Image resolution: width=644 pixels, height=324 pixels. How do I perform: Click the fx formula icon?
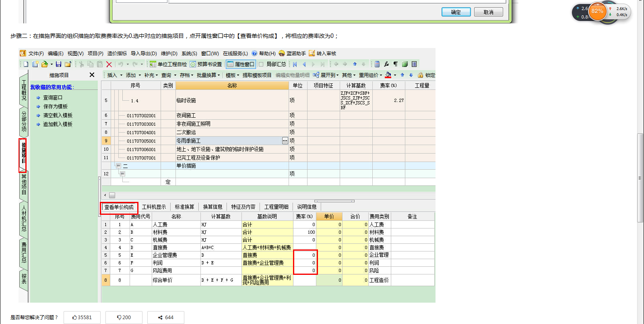(x=386, y=64)
